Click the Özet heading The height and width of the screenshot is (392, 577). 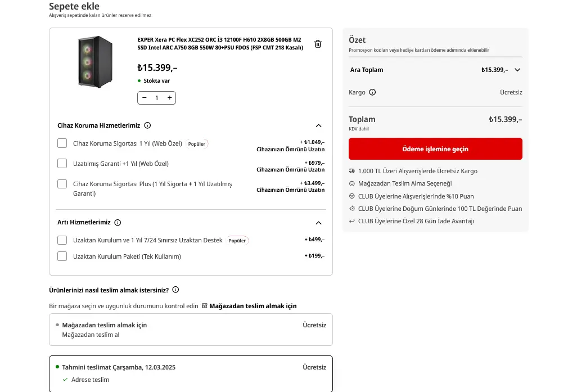(x=357, y=40)
